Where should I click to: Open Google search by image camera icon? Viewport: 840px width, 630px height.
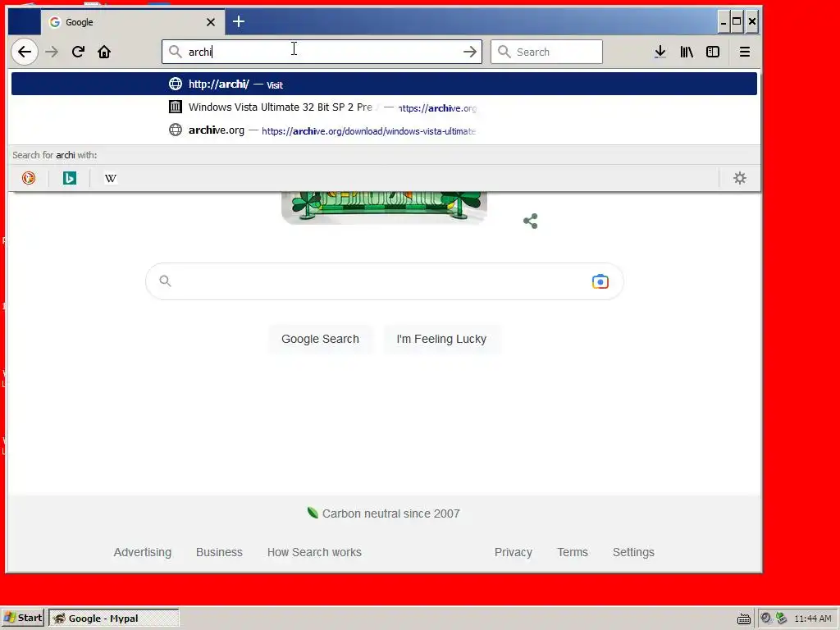(x=600, y=281)
